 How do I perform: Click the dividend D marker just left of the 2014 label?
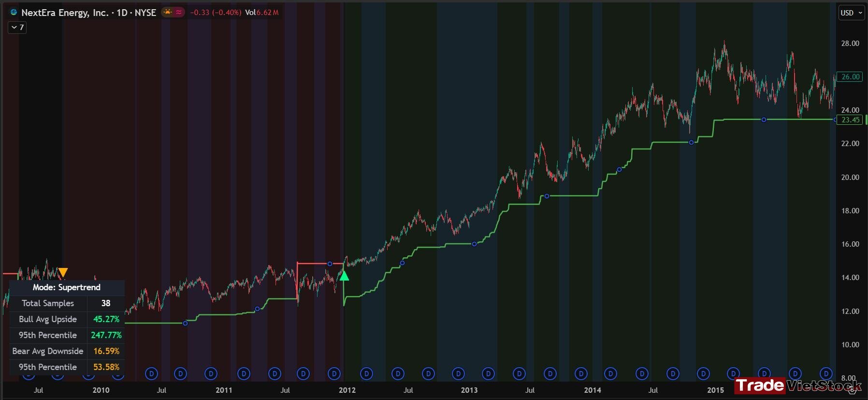[581, 373]
